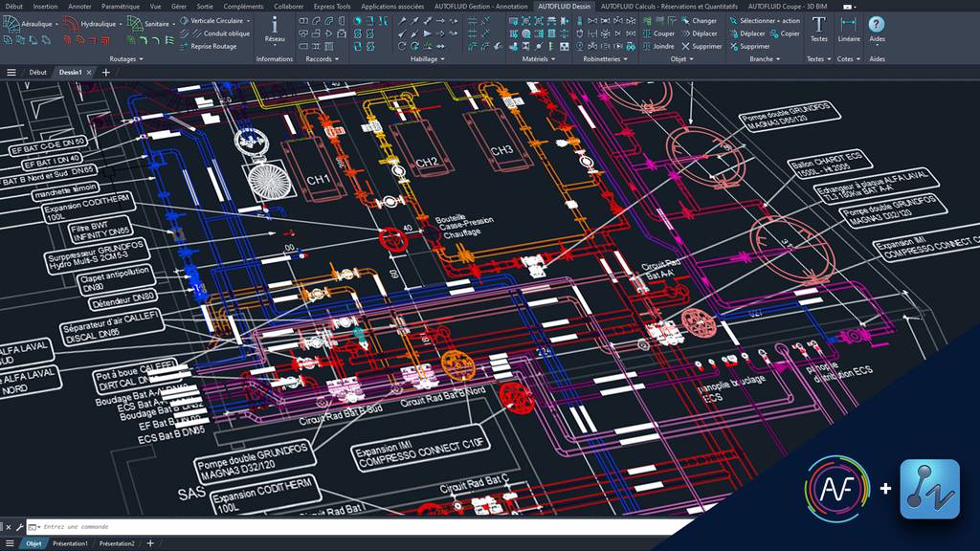This screenshot has width=980, height=551.
Task: Expand the Raccords panel
Action: coord(323,59)
